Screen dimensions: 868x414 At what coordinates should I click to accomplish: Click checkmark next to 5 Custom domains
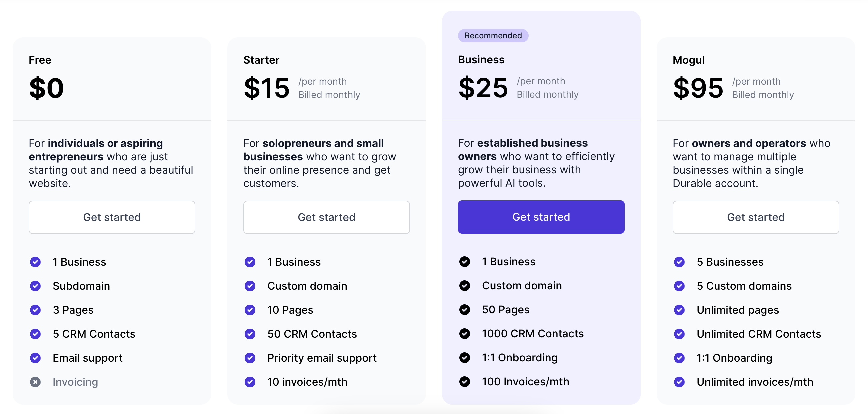coord(679,286)
